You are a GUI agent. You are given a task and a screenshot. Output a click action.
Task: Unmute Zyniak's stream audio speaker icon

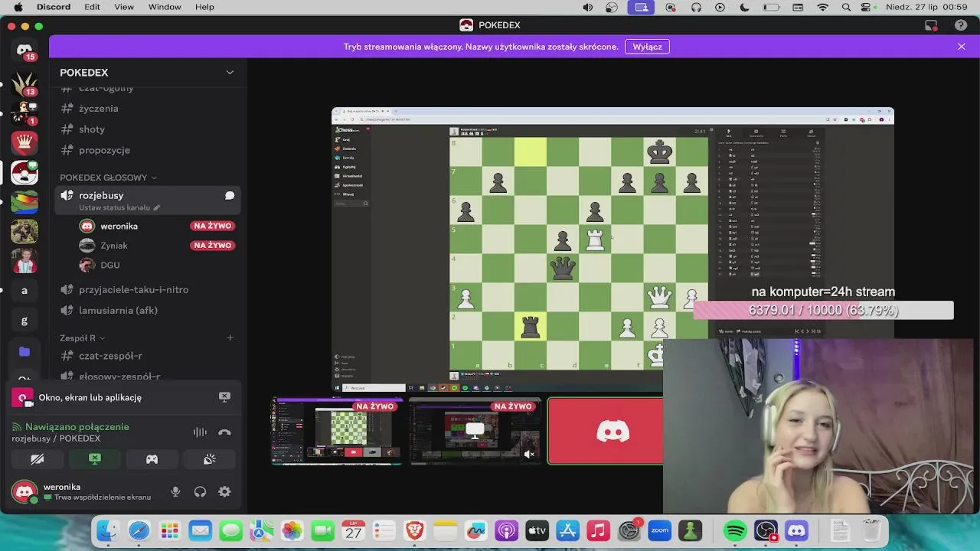(x=529, y=454)
